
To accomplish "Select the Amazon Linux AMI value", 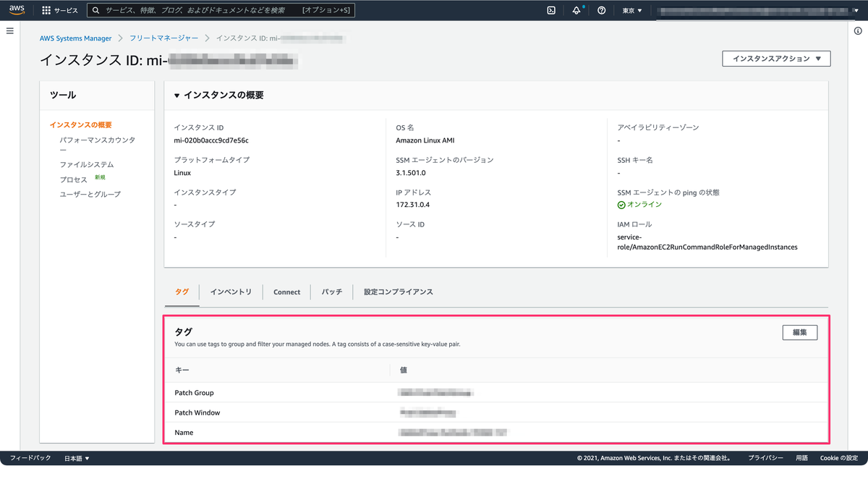I will (x=425, y=140).
